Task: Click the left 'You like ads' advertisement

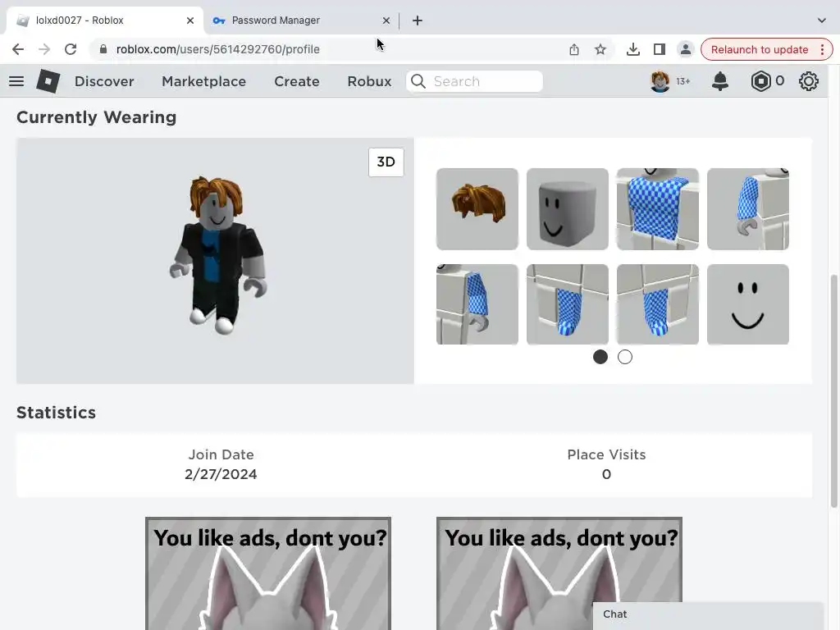Action: coord(268,573)
